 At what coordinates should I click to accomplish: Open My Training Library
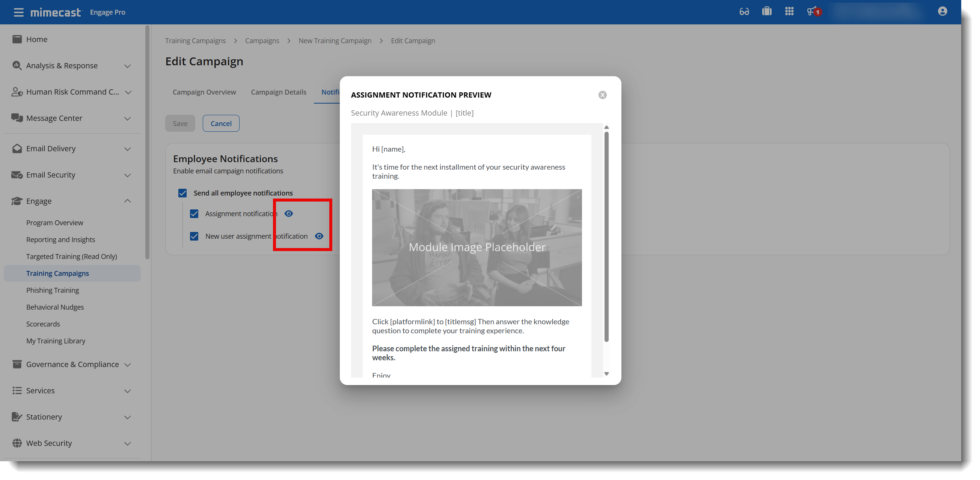(56, 340)
